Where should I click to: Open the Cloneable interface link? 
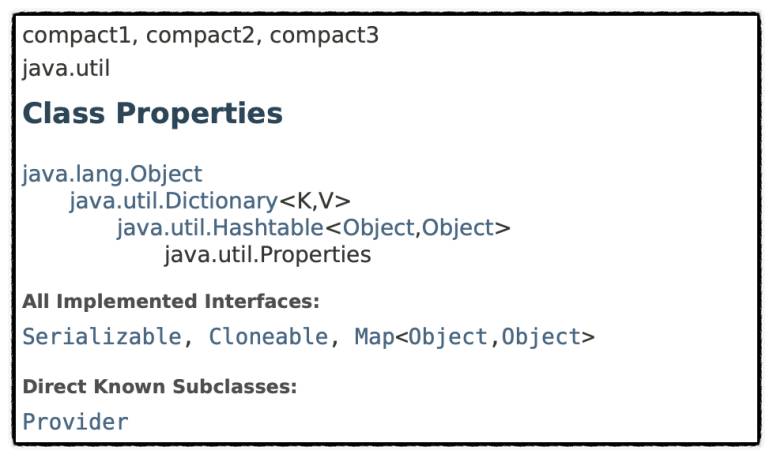click(x=268, y=337)
